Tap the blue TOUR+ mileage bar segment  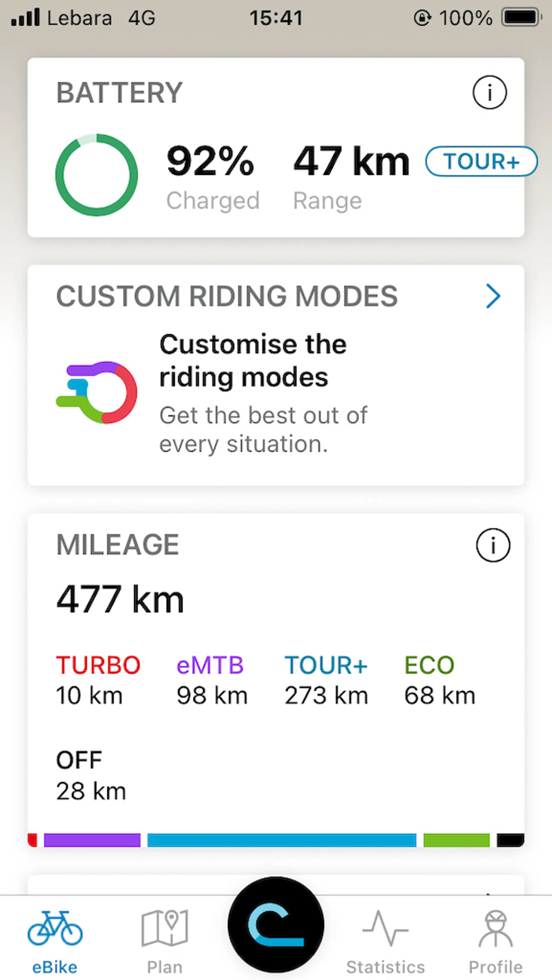(x=282, y=840)
